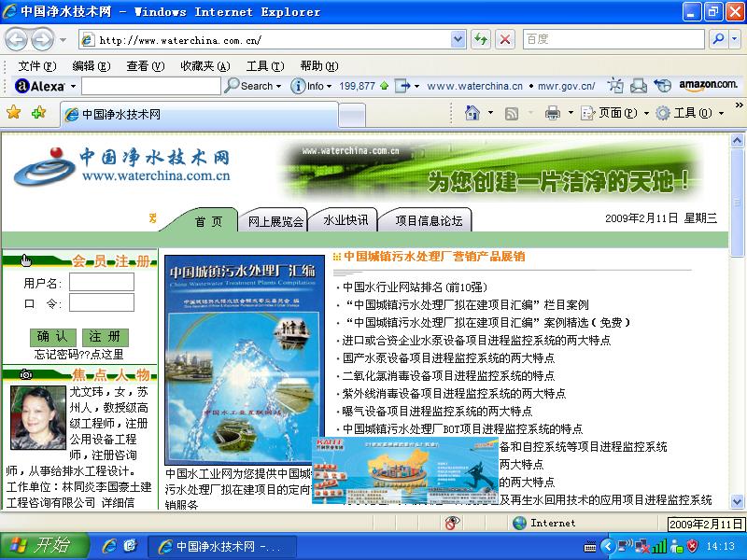747x560 pixels.
Task: Click the amazon.com toolbar shortcut
Action: [x=708, y=85]
